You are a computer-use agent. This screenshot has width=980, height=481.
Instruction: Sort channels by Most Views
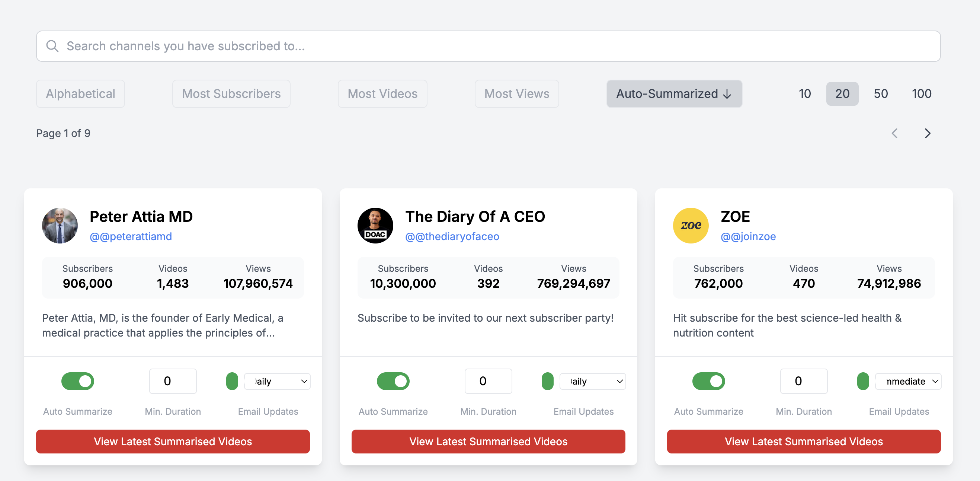[x=516, y=93]
